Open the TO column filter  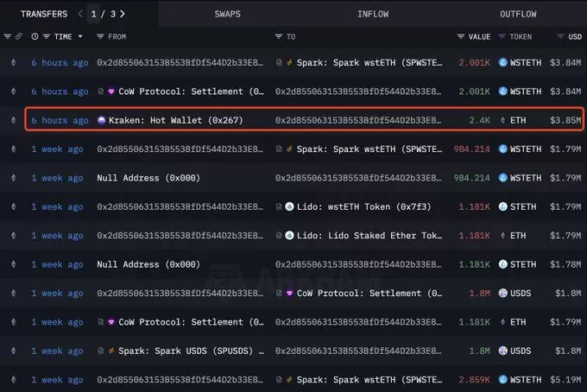pyautogui.click(x=279, y=36)
